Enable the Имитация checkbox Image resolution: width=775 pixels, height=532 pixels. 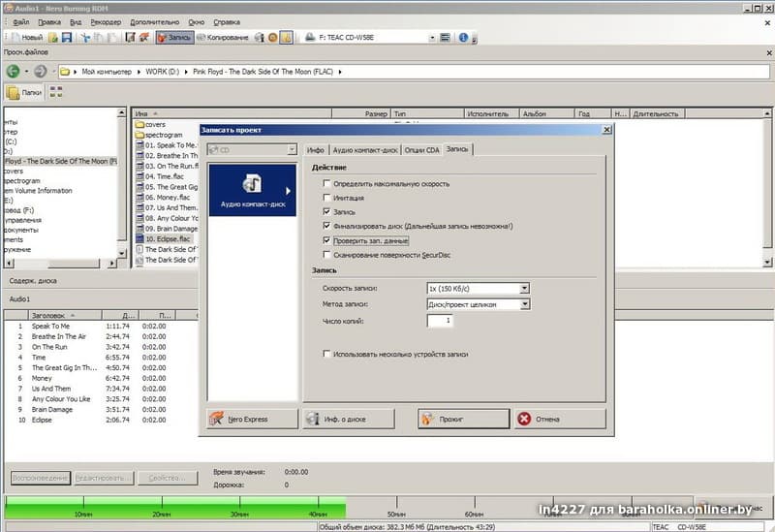(x=326, y=198)
